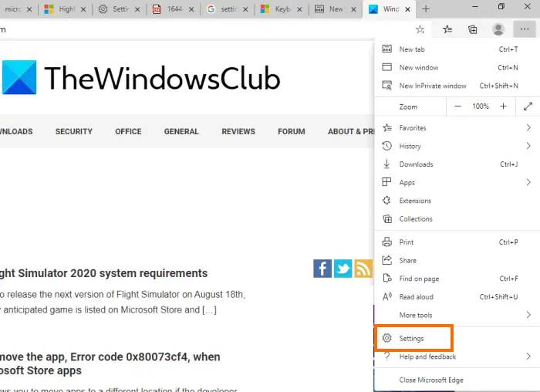
Task: Close the active Wind tab
Action: point(407,9)
